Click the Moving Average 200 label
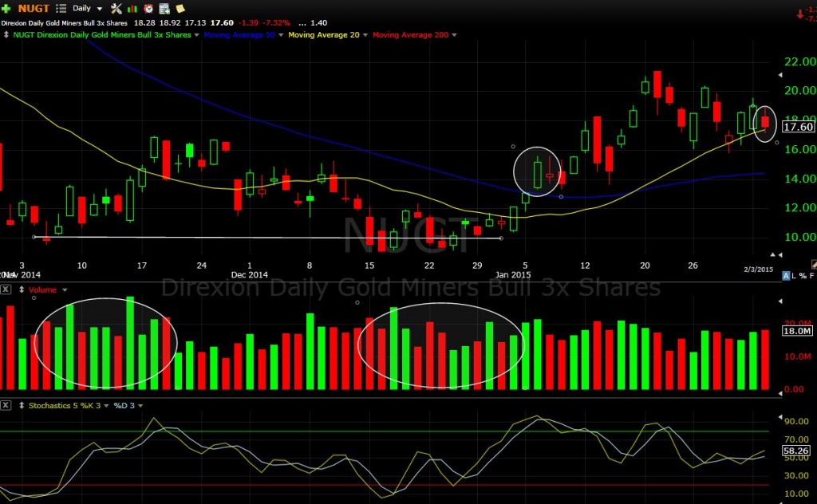Viewport: 817px width, 504px height. [411, 35]
